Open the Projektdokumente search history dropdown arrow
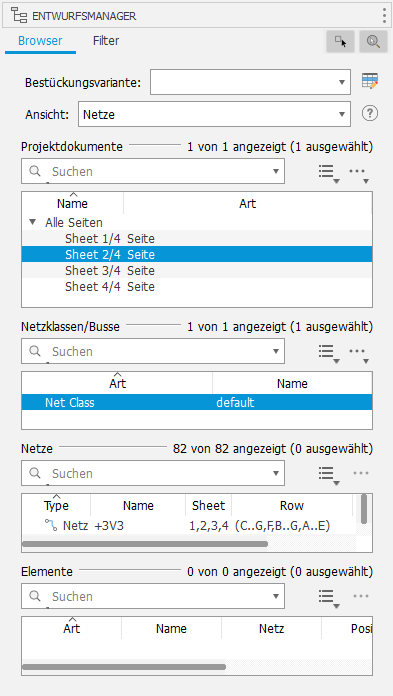 [x=275, y=171]
